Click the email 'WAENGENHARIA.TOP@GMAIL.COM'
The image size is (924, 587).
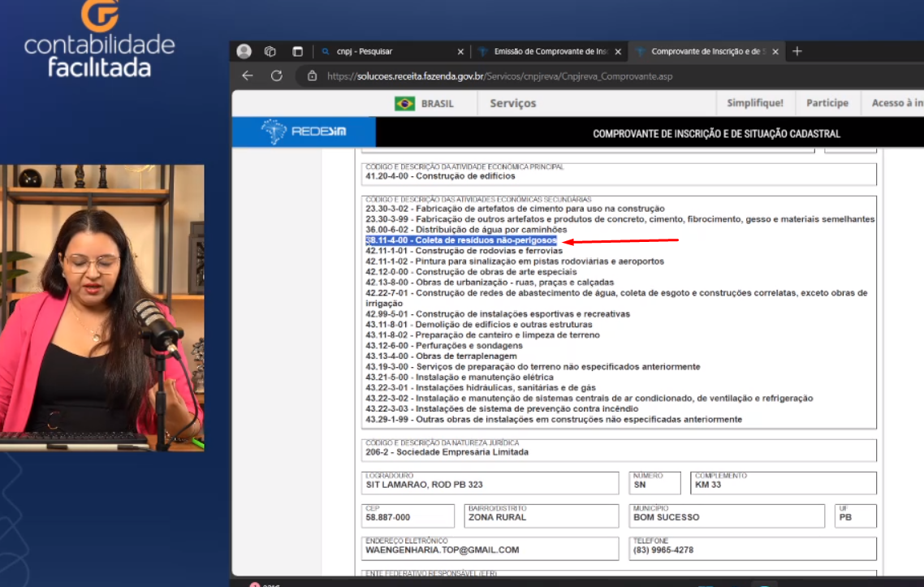click(x=442, y=550)
